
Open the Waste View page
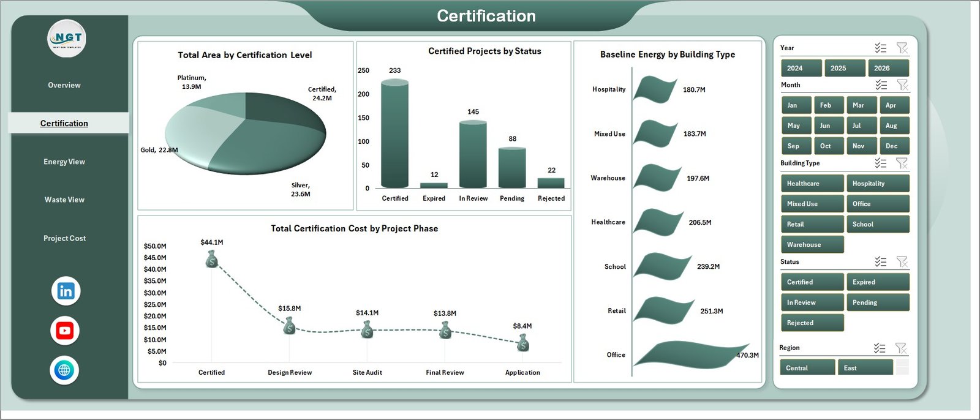tap(64, 200)
